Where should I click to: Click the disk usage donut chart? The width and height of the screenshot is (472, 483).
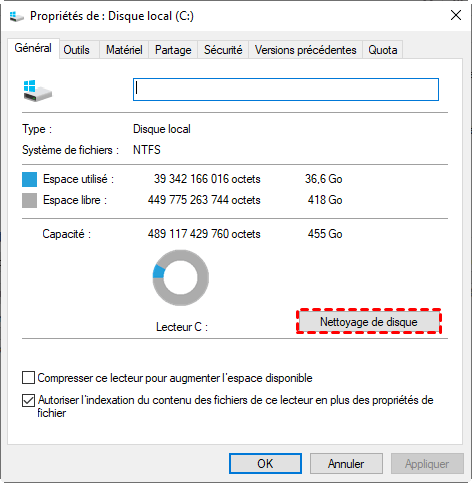click(x=181, y=278)
